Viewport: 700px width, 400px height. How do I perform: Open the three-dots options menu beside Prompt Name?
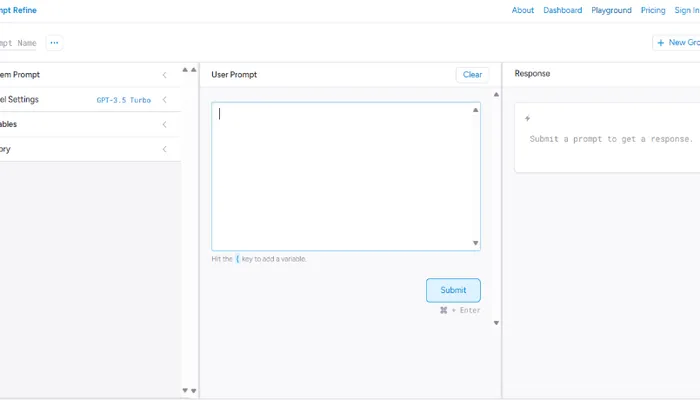click(54, 43)
